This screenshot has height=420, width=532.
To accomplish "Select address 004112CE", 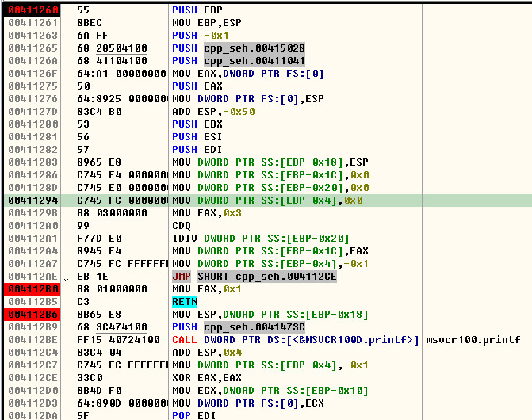I will (x=33, y=378).
